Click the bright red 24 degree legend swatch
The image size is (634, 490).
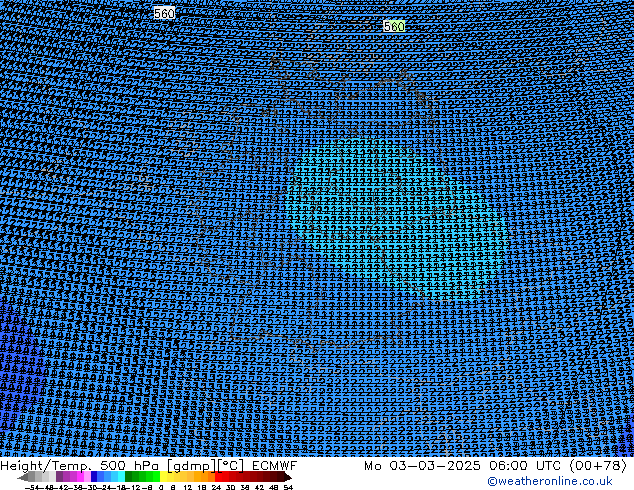(218, 476)
